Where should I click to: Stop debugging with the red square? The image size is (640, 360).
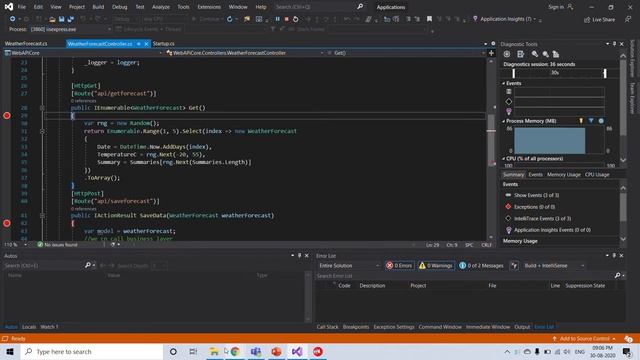coord(287,19)
